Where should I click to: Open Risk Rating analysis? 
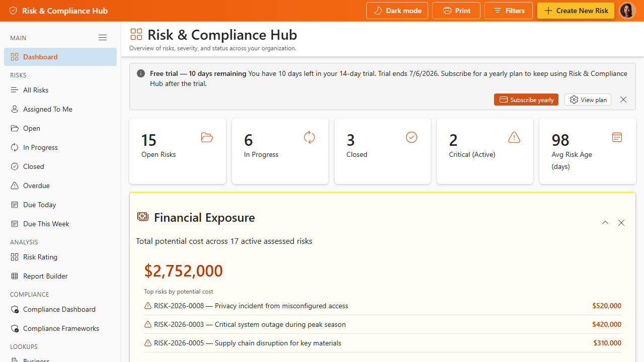click(x=60, y=257)
